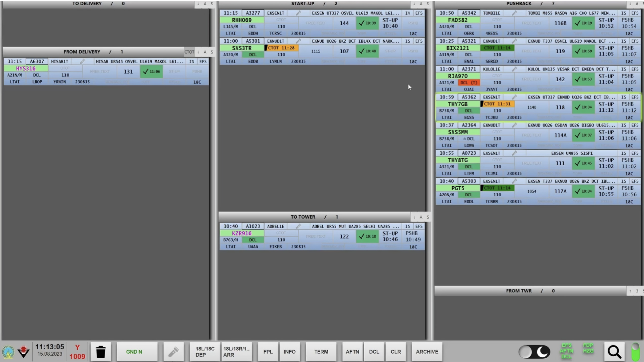The height and width of the screenshot is (362, 644).
Task: Open the 18L/18R ARR runway tab
Action: (236, 352)
